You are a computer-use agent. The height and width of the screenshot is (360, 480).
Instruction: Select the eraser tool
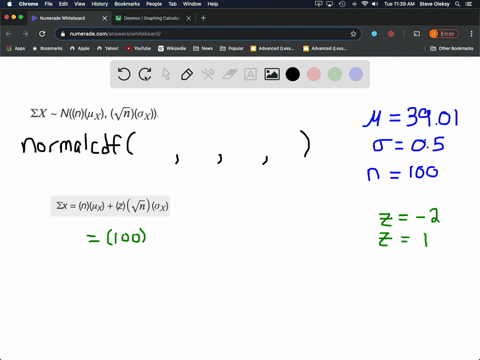(229, 74)
